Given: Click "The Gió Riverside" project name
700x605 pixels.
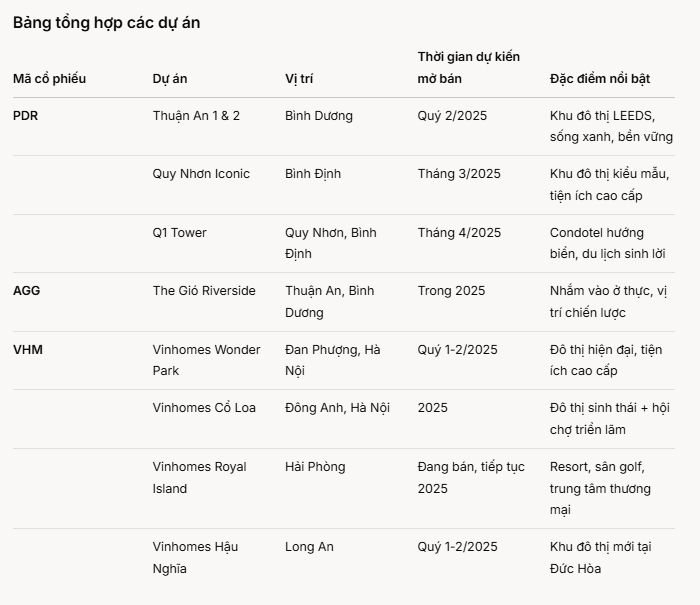Looking at the screenshot, I should tap(204, 291).
